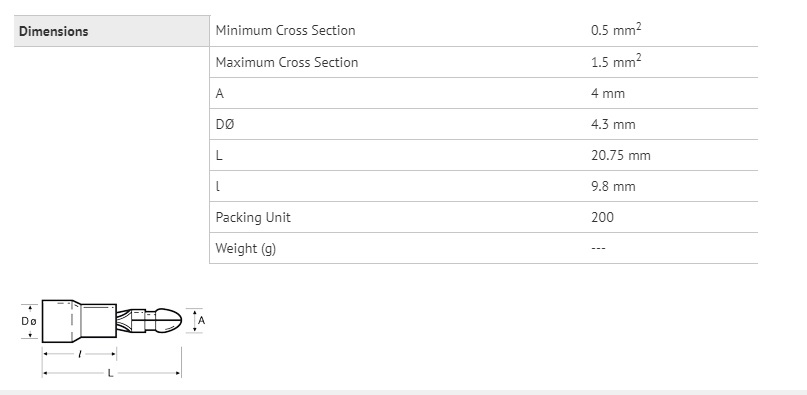The height and width of the screenshot is (395, 807).
Task: Select the 200 packing unit value
Action: (602, 217)
